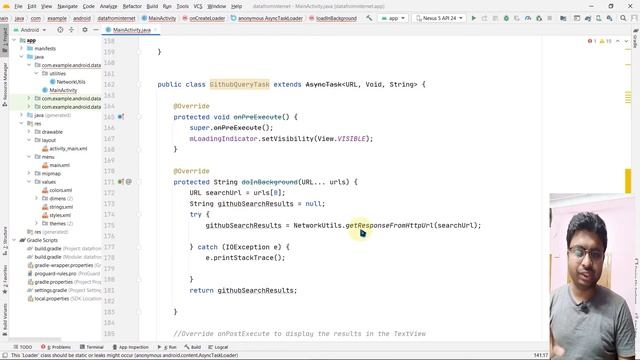Viewport: 640px width, 360px height.
Task: Collapse the app module tree node
Action: point(14,40)
